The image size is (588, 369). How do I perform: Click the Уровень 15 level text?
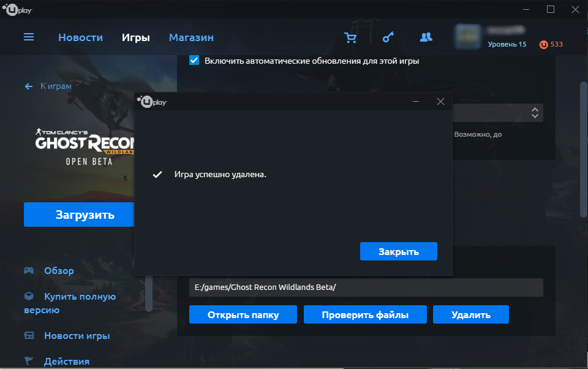(507, 44)
